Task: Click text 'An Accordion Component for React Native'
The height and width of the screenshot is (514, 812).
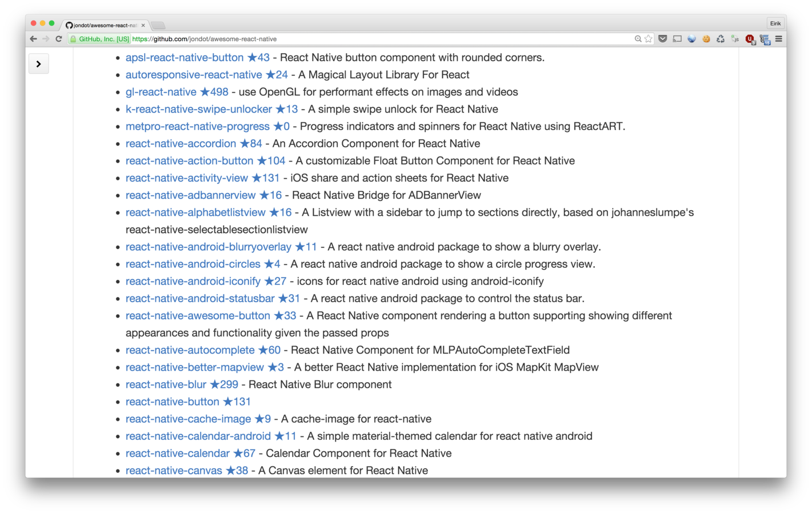Action: pyautogui.click(x=376, y=143)
